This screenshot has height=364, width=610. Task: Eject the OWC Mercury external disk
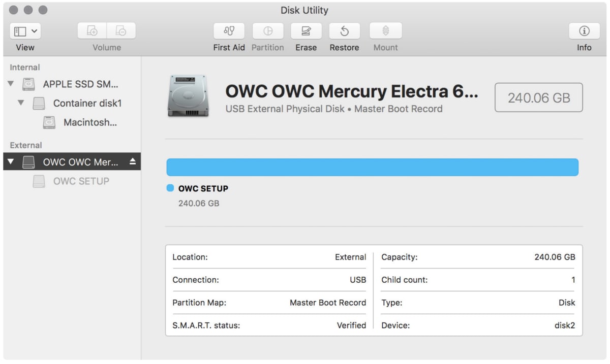tap(133, 161)
